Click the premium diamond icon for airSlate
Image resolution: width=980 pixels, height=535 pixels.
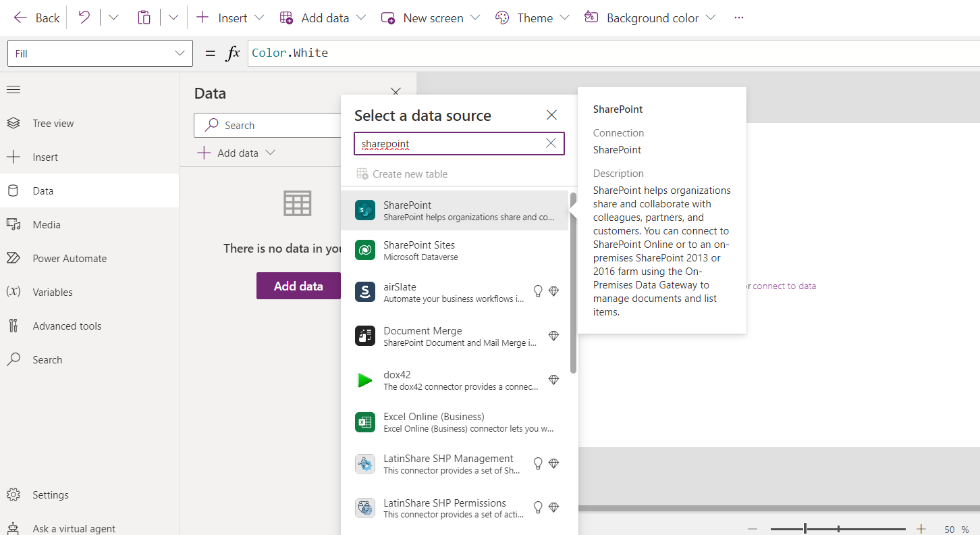coord(553,291)
